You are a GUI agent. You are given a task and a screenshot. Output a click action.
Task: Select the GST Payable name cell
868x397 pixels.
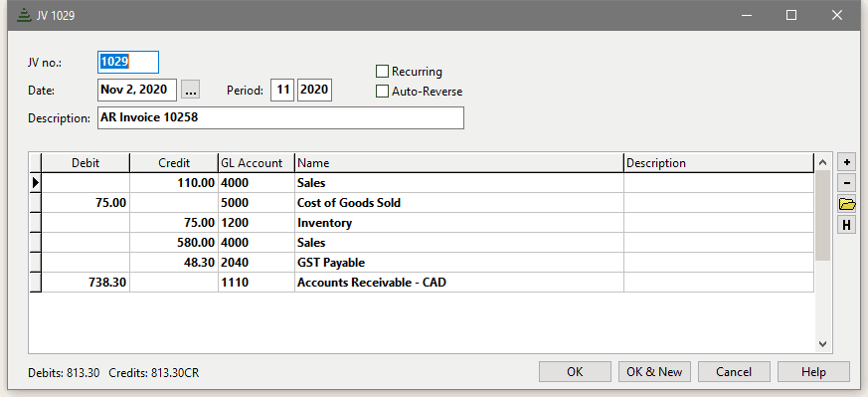[x=459, y=263]
